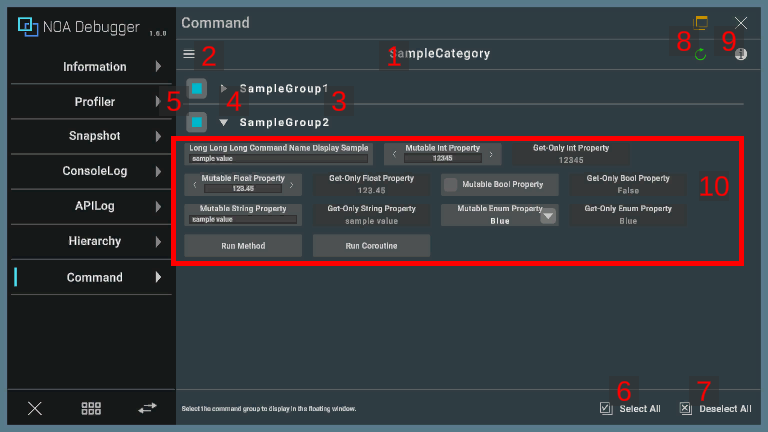
Task: Click the Select All checkbox icon
Action: pos(606,408)
